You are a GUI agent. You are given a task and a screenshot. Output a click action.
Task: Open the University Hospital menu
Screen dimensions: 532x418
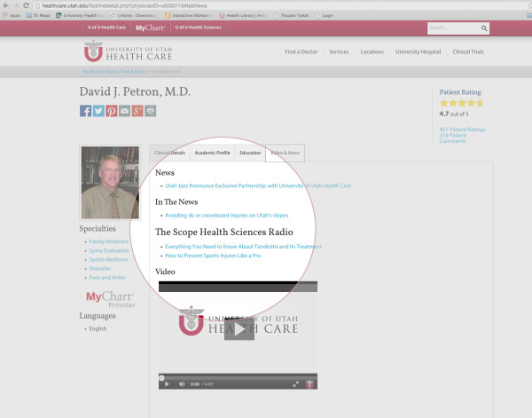point(418,51)
